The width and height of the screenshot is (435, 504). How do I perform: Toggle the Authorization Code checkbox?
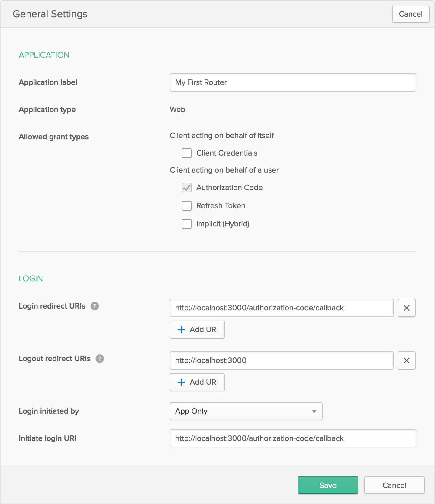[187, 188]
